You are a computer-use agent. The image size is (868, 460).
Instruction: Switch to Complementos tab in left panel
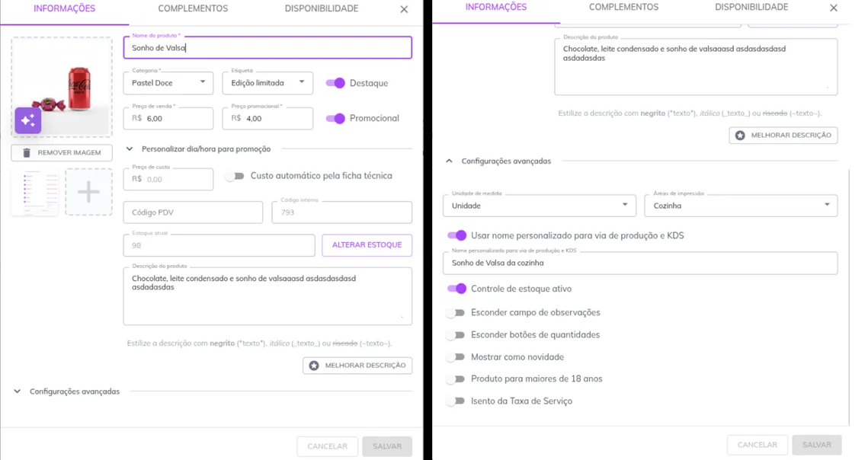coord(193,9)
